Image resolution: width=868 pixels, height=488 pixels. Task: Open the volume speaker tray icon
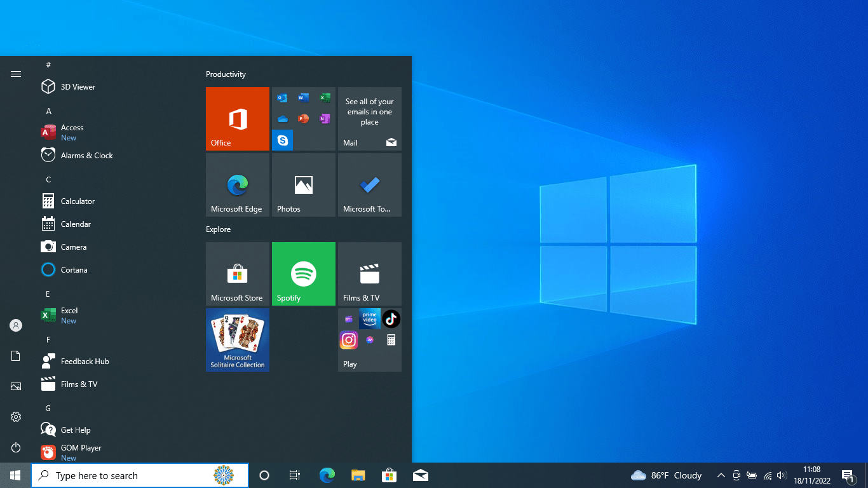click(782, 475)
